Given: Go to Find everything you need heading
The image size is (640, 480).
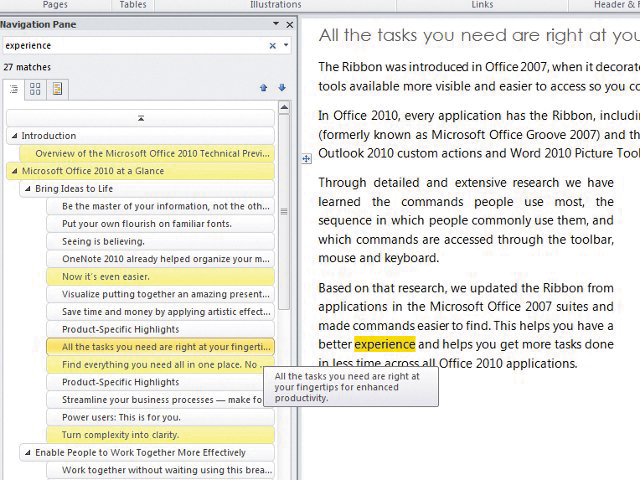Looking at the screenshot, I should click(160, 364).
